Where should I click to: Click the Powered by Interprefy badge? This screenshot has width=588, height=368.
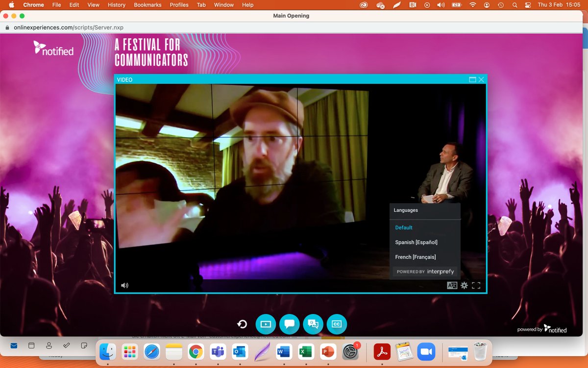point(425,271)
